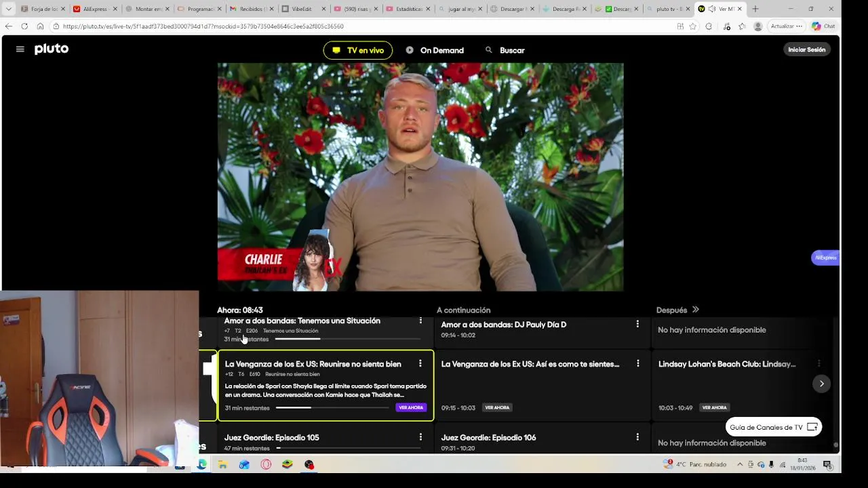Open a new browser tab
The width and height of the screenshot is (868, 488).
click(x=755, y=9)
